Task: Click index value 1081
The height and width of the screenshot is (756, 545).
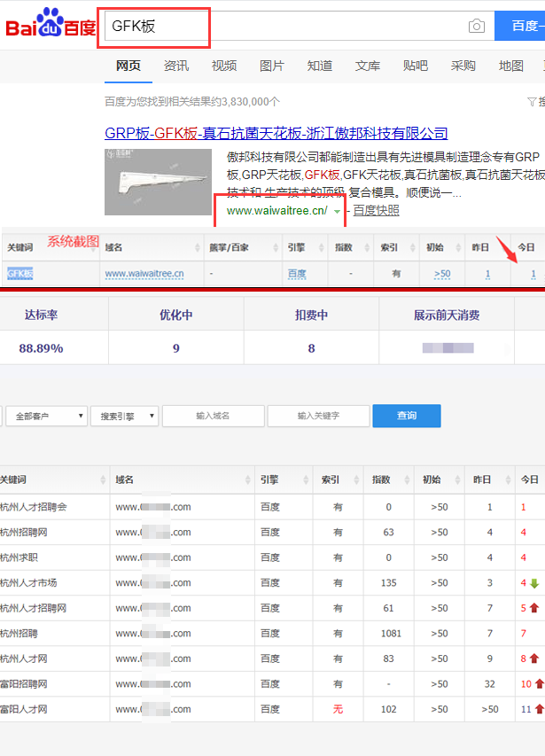Action: tap(391, 634)
